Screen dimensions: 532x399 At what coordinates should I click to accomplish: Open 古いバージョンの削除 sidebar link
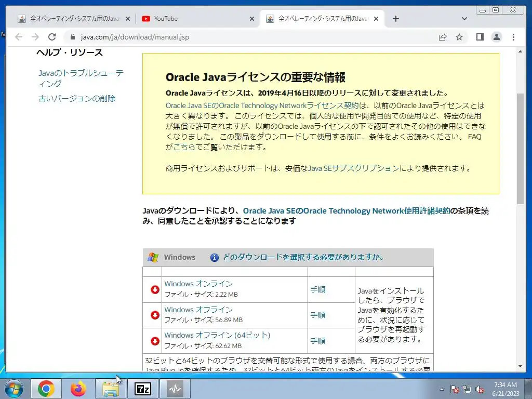77,98
